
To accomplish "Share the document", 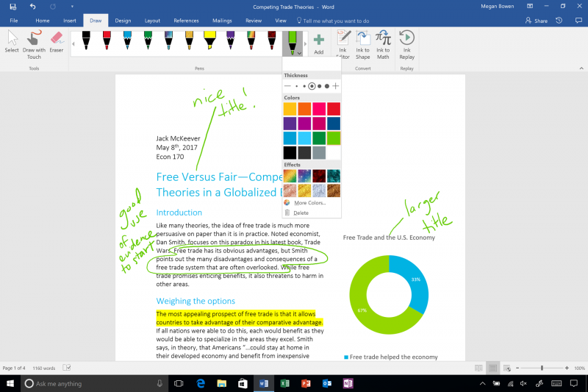I will point(537,21).
